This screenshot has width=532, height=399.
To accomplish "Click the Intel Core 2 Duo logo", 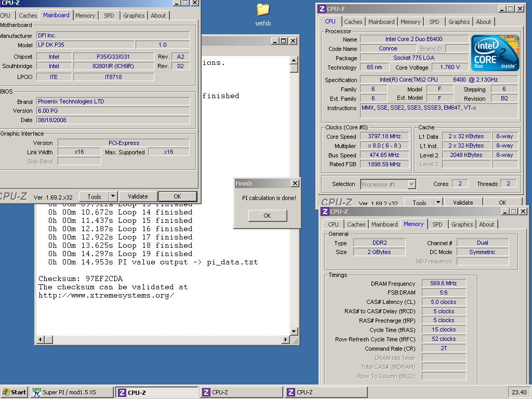I will [x=495, y=52].
